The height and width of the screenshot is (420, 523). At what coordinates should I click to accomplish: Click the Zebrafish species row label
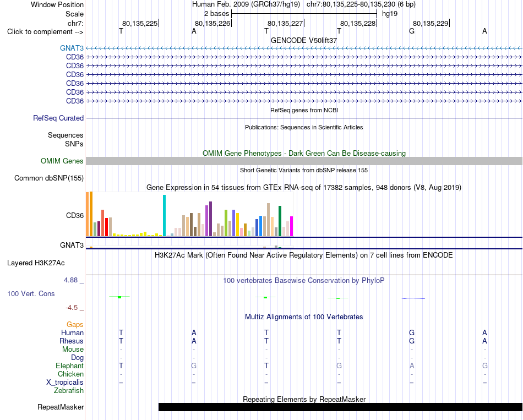[x=69, y=390]
